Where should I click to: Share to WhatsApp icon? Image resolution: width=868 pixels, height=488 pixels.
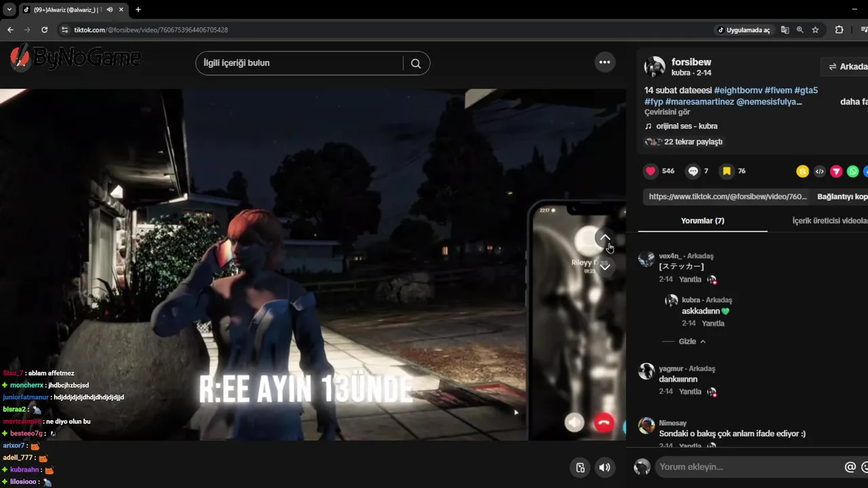click(x=853, y=171)
